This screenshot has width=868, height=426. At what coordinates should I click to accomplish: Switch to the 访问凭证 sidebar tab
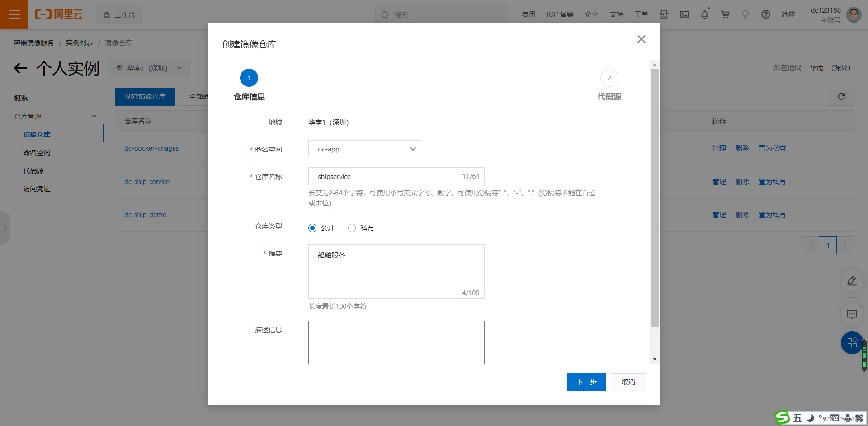pos(37,189)
